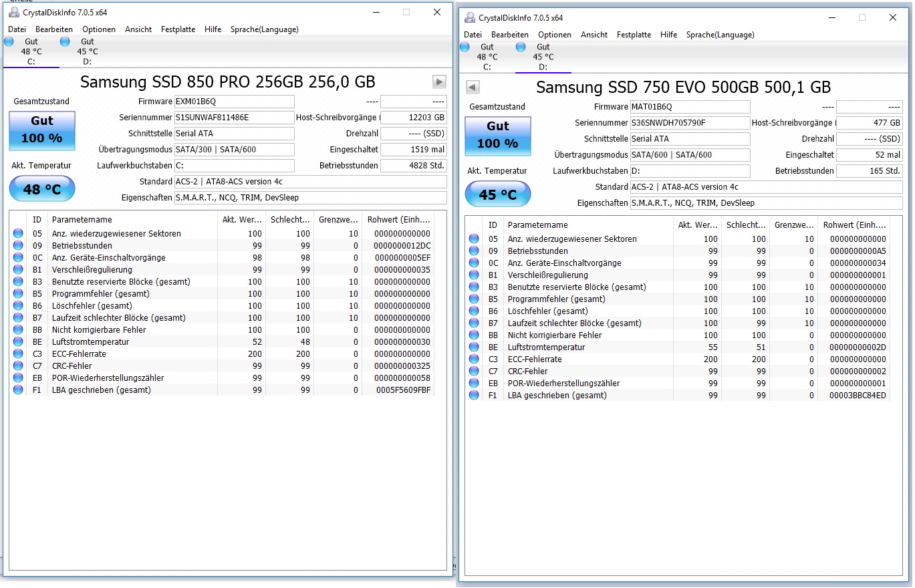Click the 45 °C temperature button in right window
This screenshot has height=588, width=915.
pyautogui.click(x=498, y=194)
